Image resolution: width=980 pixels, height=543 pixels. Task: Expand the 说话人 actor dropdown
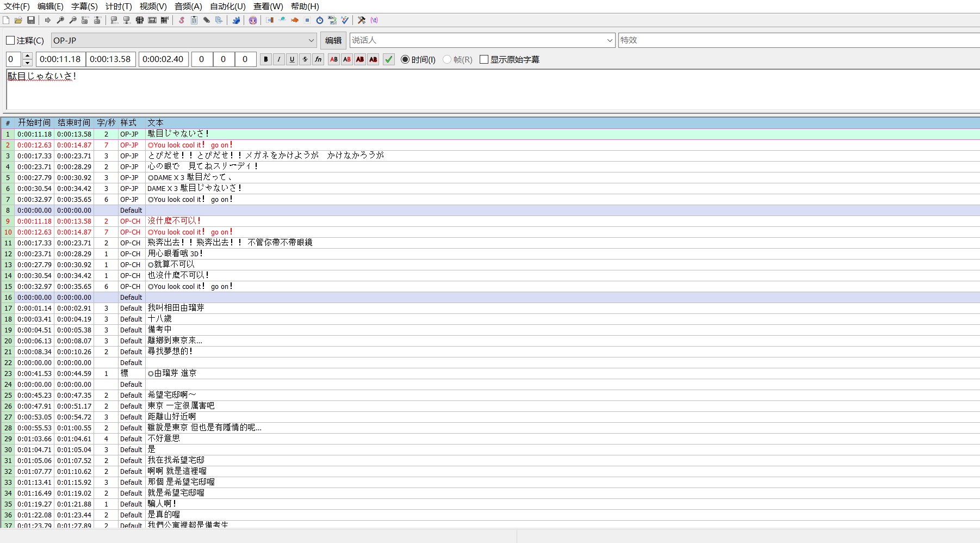610,40
